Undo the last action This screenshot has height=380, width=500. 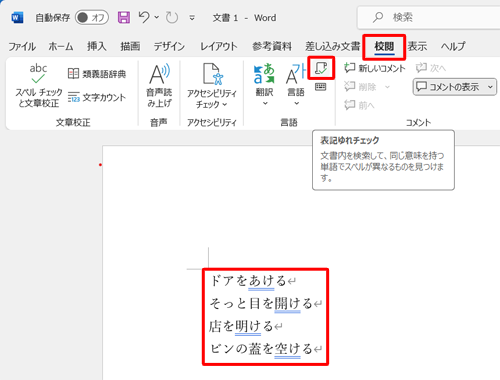(144, 17)
